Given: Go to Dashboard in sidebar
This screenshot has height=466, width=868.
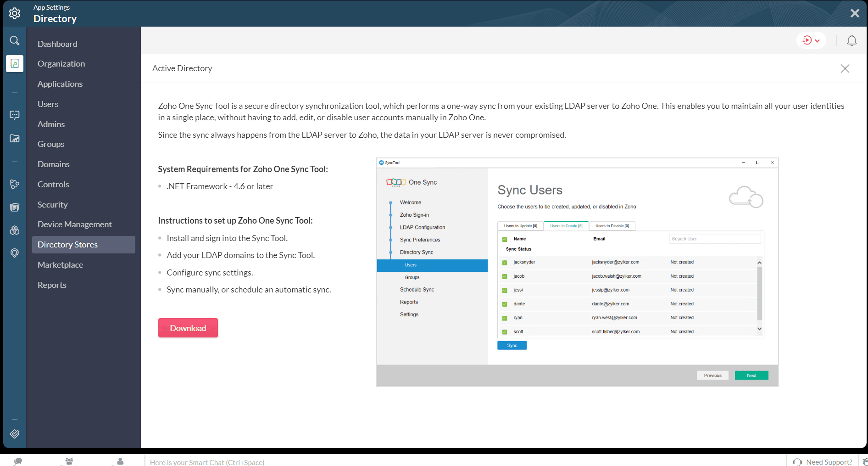Looking at the screenshot, I should point(57,44).
